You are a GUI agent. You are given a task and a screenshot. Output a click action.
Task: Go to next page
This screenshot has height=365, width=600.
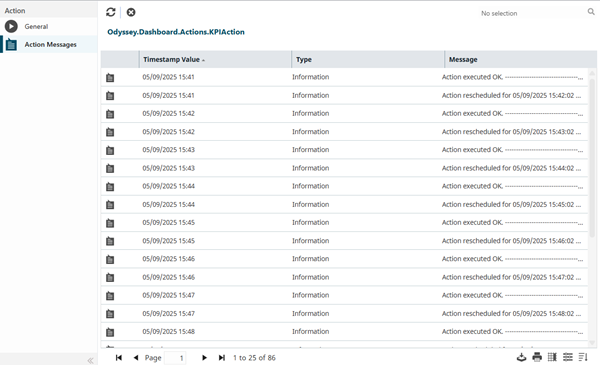(204, 358)
